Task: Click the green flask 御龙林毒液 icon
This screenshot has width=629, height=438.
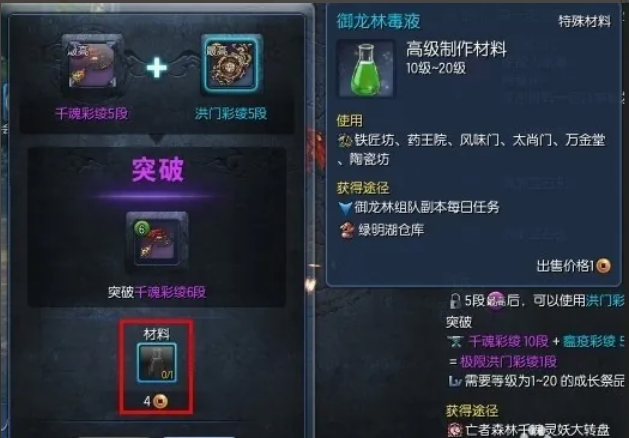Action: pyautogui.click(x=365, y=69)
